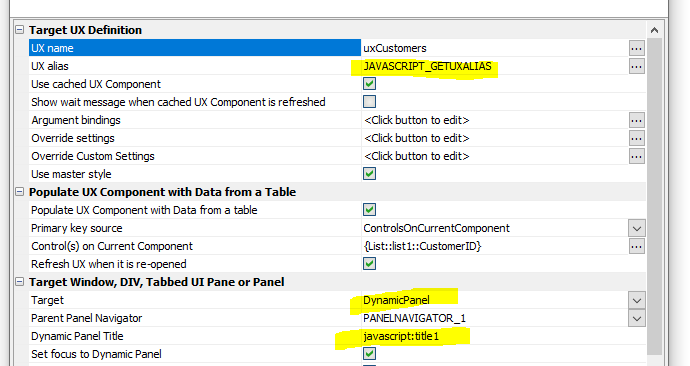Click the JAVASCRIPT_GETUXALIAS value
The height and width of the screenshot is (366, 690).
coord(427,66)
